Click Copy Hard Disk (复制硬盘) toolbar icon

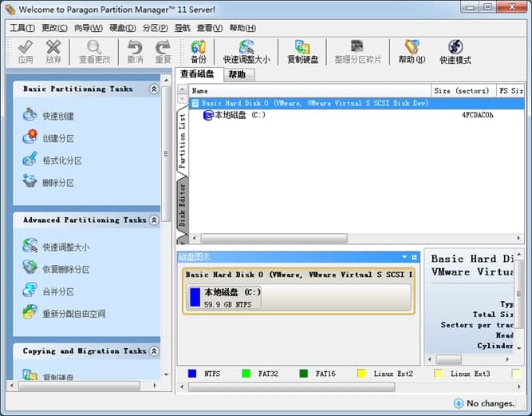pos(302,47)
